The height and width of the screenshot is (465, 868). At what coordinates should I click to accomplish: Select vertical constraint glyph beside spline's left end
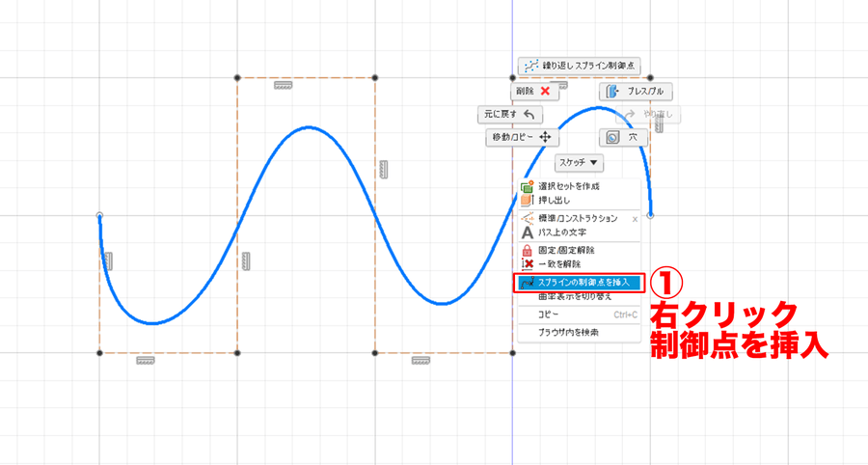(x=108, y=261)
